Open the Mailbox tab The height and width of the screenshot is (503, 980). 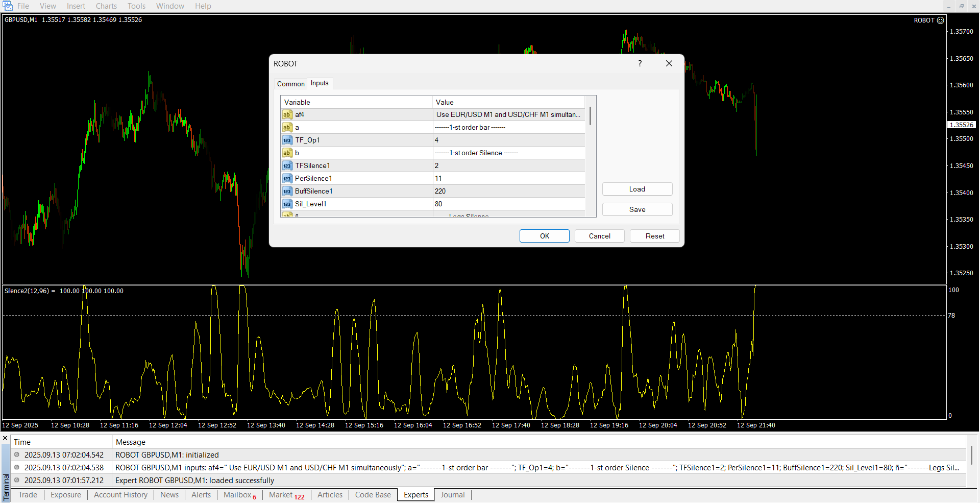tap(237, 495)
